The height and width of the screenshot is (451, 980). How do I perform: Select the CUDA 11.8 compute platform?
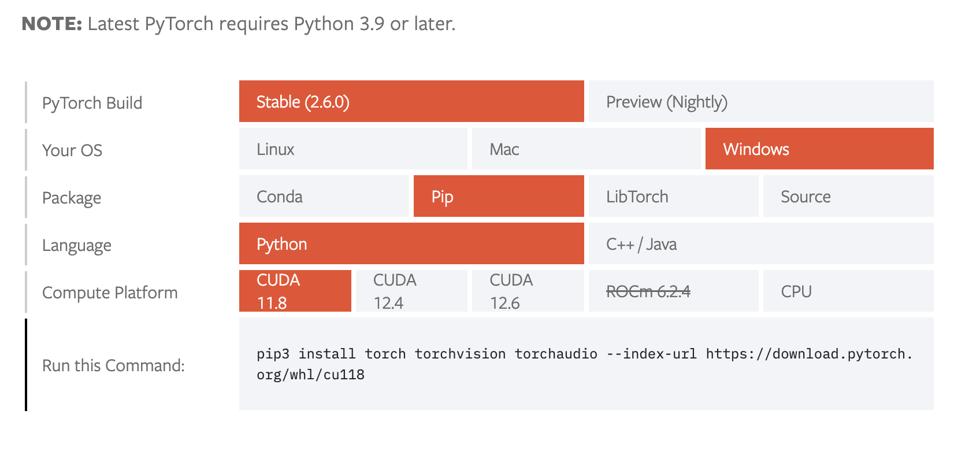pos(295,291)
